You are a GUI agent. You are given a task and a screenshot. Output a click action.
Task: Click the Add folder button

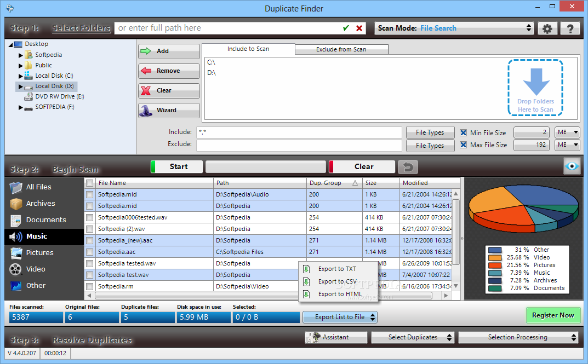[169, 51]
